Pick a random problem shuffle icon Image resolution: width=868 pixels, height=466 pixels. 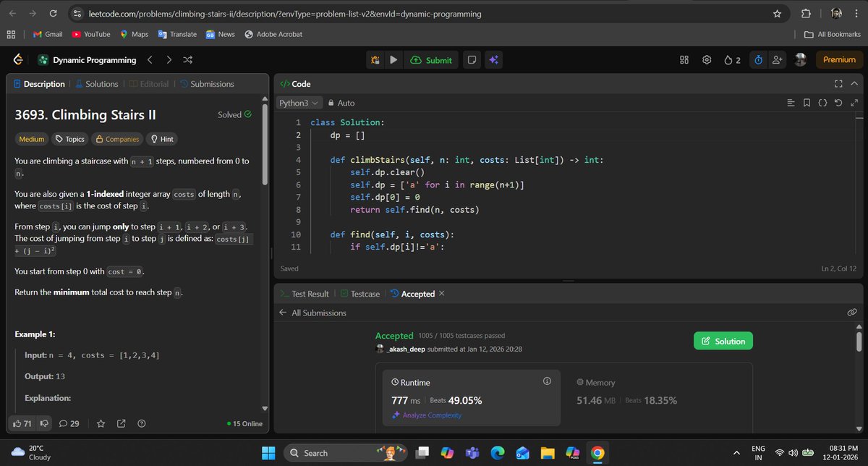pos(187,60)
